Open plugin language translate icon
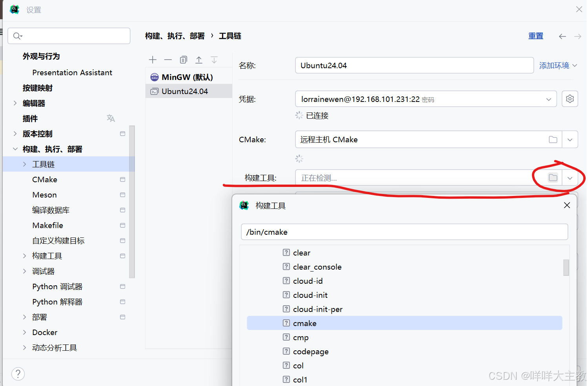This screenshot has width=588, height=386. pyautogui.click(x=111, y=118)
